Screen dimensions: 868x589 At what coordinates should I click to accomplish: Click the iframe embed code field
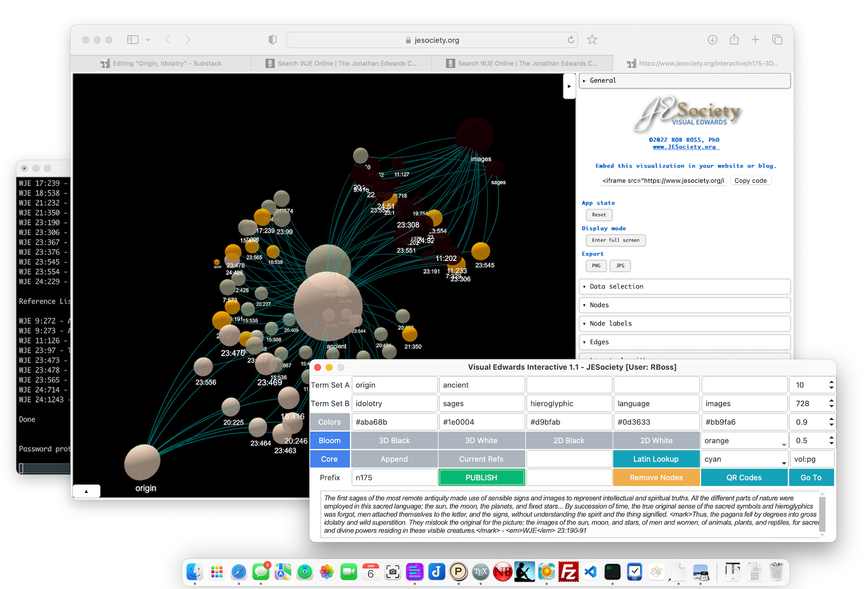pyautogui.click(x=663, y=180)
